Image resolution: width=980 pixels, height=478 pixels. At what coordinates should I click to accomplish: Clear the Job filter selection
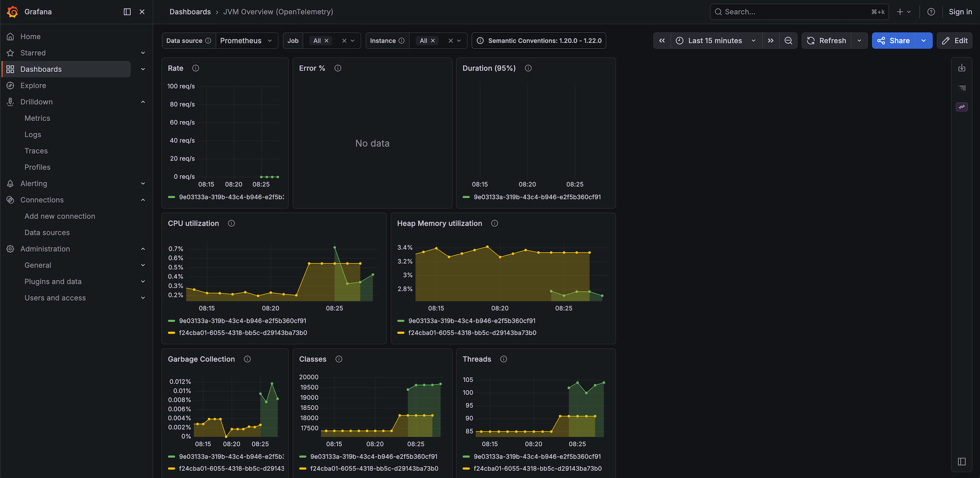click(344, 41)
